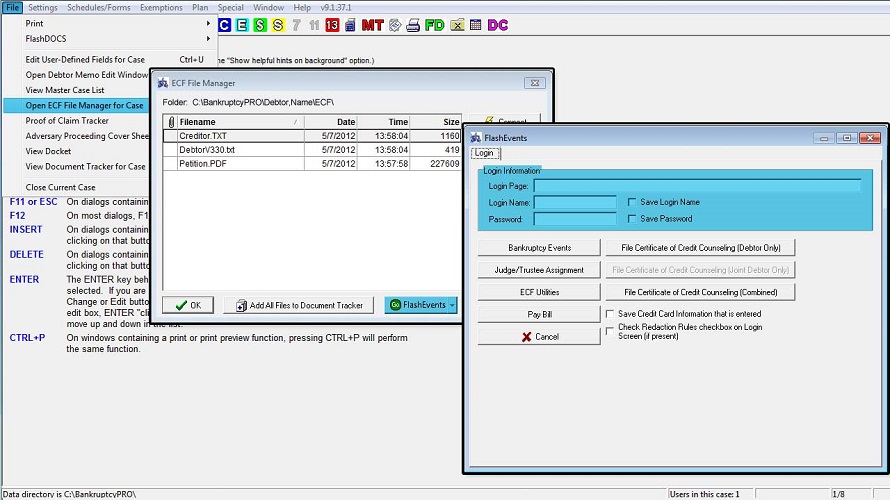890x500 pixels.
Task: Open the FlashEvents split-button dropdown arrow
Action: pyautogui.click(x=452, y=305)
